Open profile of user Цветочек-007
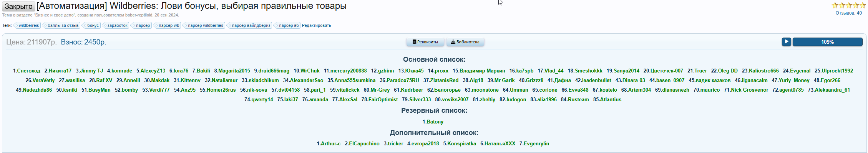Viewport: 868px width, 153px height. [667, 71]
